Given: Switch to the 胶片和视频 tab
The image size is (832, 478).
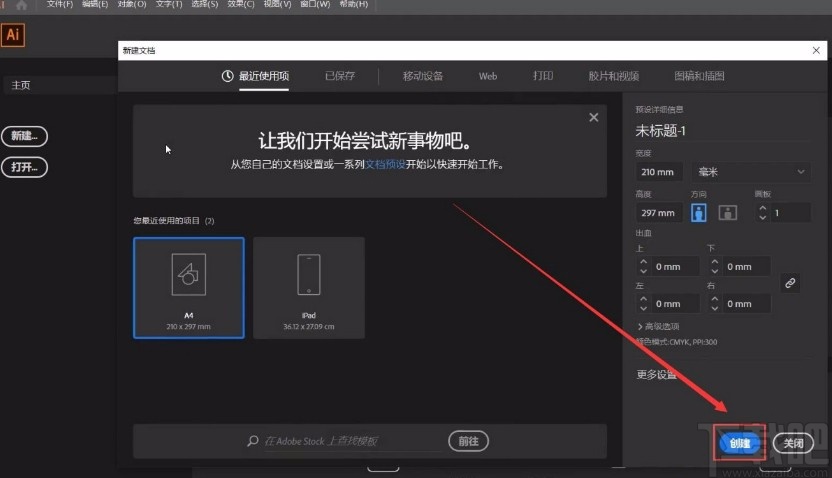Looking at the screenshot, I should click(x=613, y=76).
